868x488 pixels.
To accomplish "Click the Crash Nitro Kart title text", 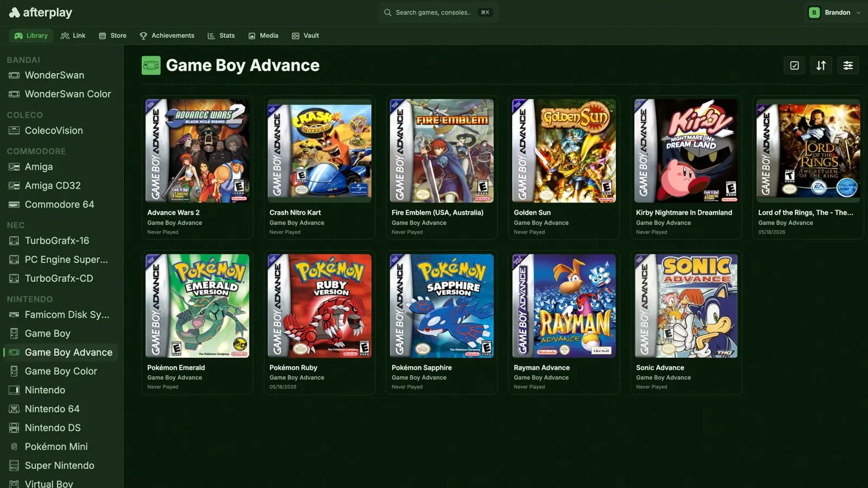I will click(x=295, y=213).
